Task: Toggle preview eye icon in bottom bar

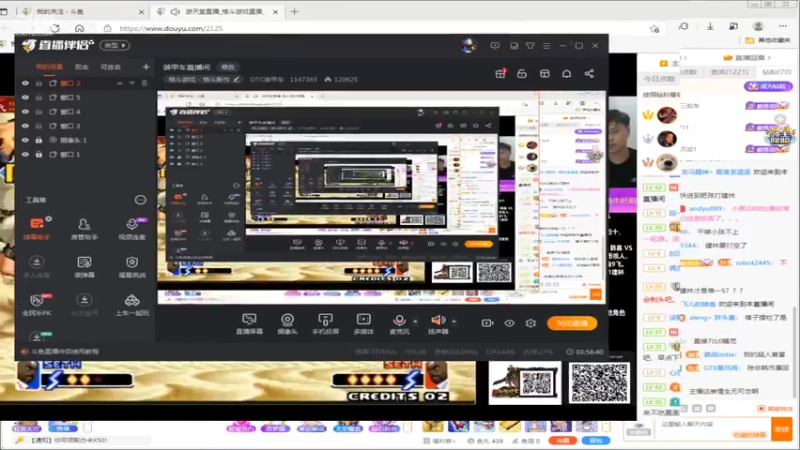Action: click(x=509, y=323)
